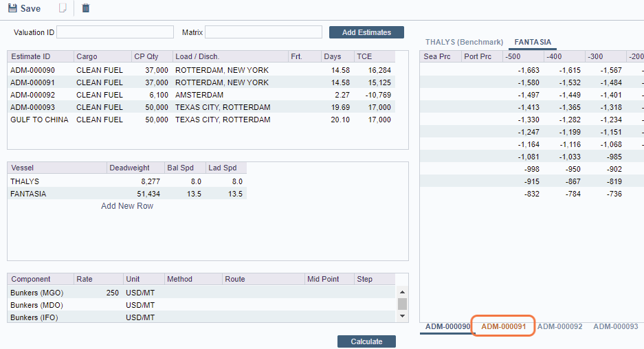The image size is (644, 349).
Task: Focus the Matrix input field
Action: (263, 32)
